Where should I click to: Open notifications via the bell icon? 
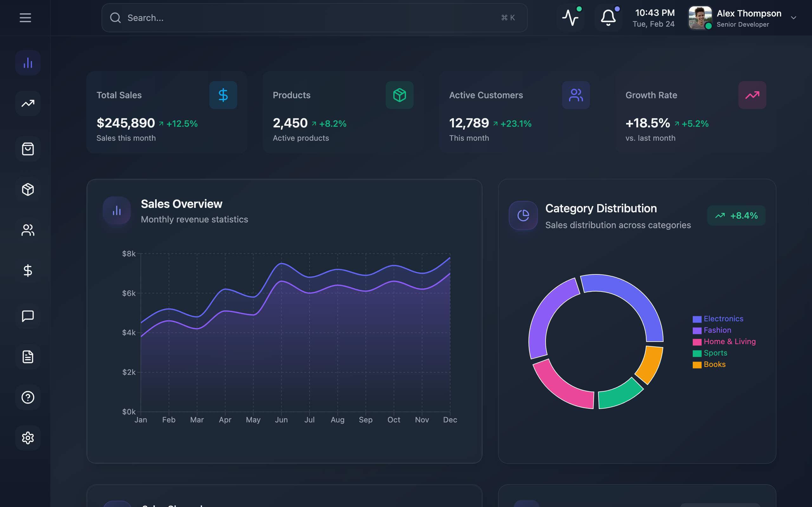pyautogui.click(x=608, y=17)
